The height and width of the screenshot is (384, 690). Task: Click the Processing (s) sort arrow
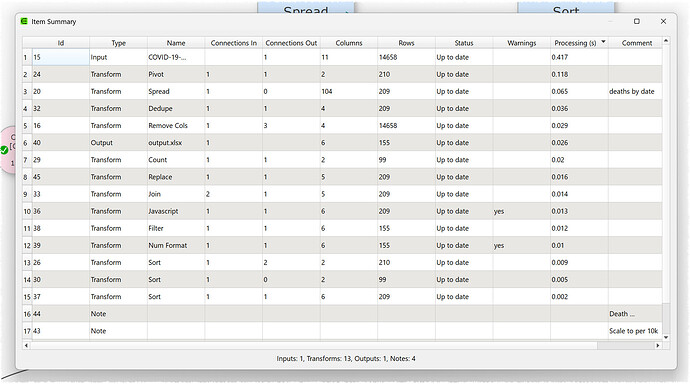pyautogui.click(x=603, y=42)
